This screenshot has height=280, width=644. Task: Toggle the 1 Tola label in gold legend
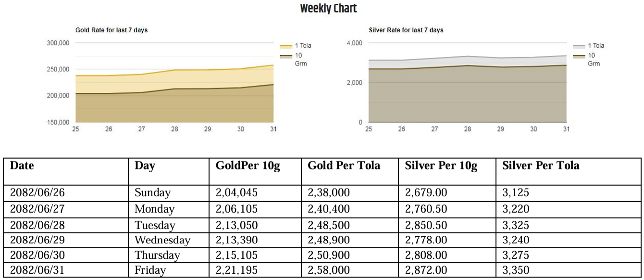pyautogui.click(x=303, y=46)
